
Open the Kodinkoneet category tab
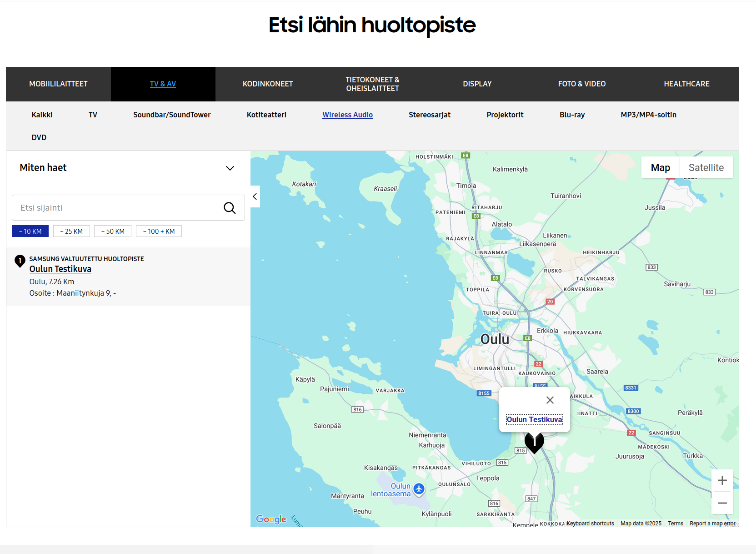[267, 84]
